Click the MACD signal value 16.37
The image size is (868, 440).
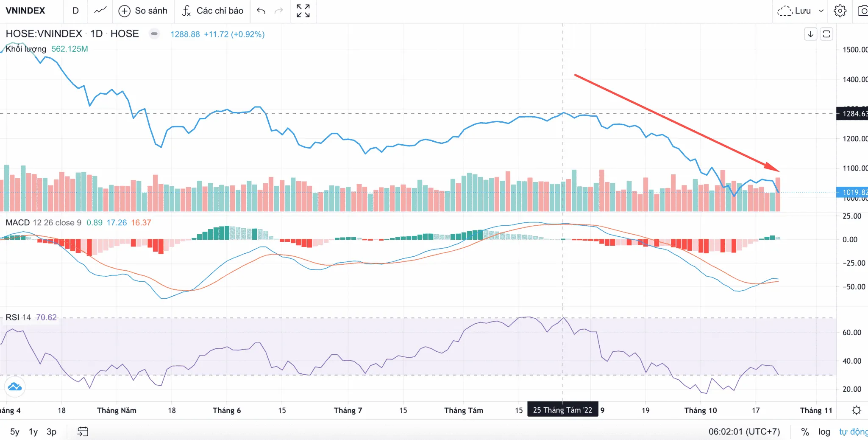(141, 222)
